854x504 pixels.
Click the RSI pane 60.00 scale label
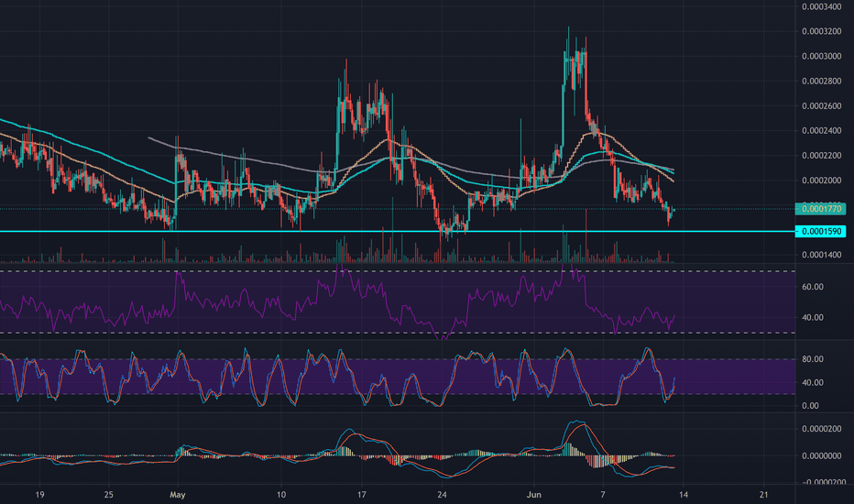click(x=813, y=287)
